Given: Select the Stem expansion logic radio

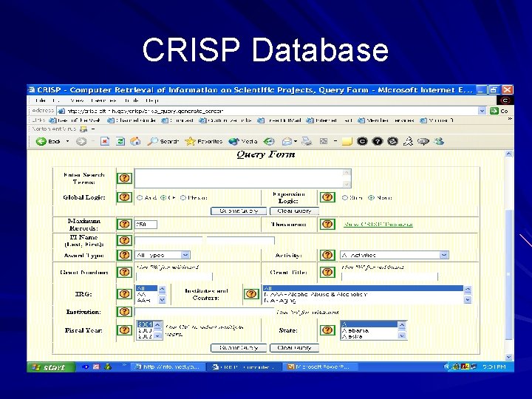Looking at the screenshot, I should point(345,197).
